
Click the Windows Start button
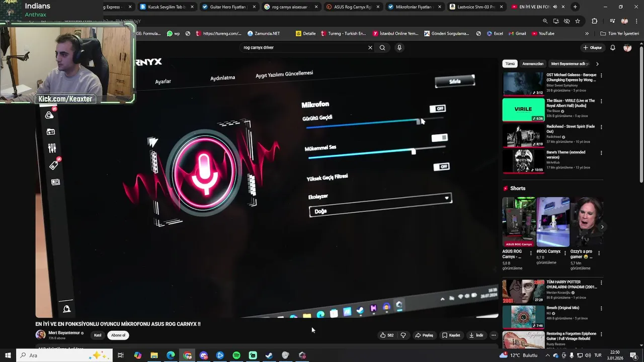8,355
